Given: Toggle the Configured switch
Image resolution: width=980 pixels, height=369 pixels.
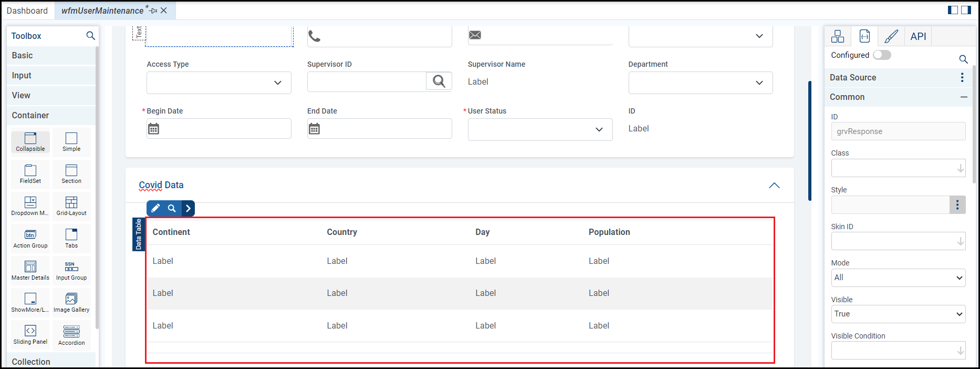Looking at the screenshot, I should [x=882, y=55].
